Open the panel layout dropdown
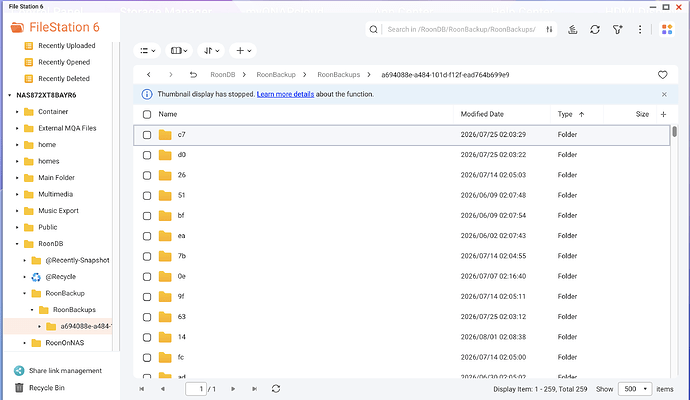The width and height of the screenshot is (690, 400). pos(179,51)
